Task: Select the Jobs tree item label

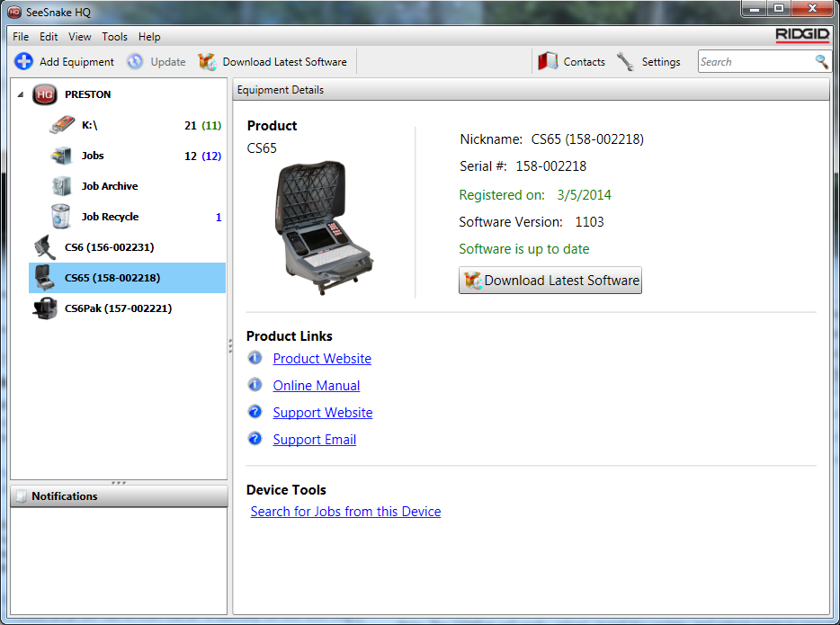Action: (x=93, y=156)
